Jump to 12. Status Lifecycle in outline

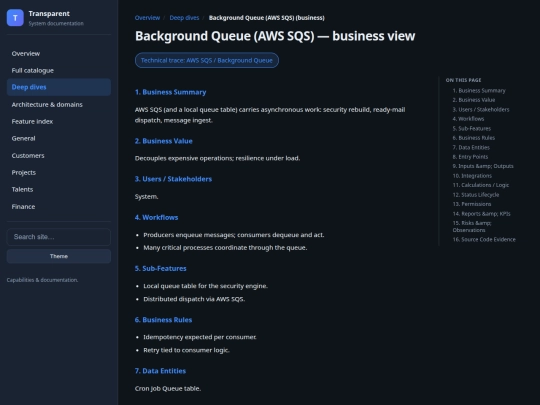[x=476, y=195]
